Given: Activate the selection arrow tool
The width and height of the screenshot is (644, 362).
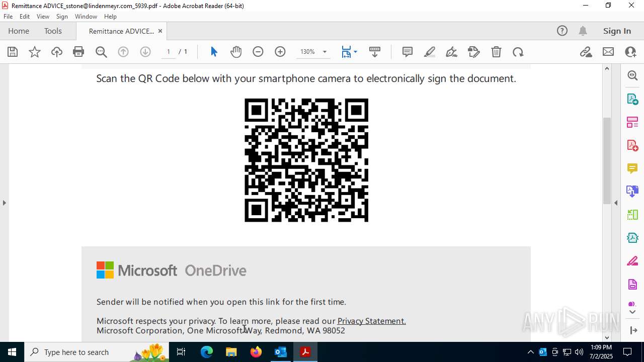Looking at the screenshot, I should point(214,52).
